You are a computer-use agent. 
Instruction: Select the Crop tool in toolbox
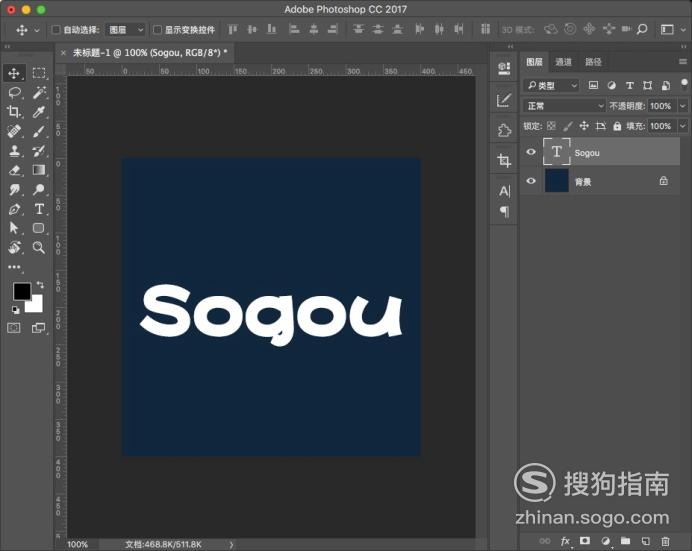point(14,112)
